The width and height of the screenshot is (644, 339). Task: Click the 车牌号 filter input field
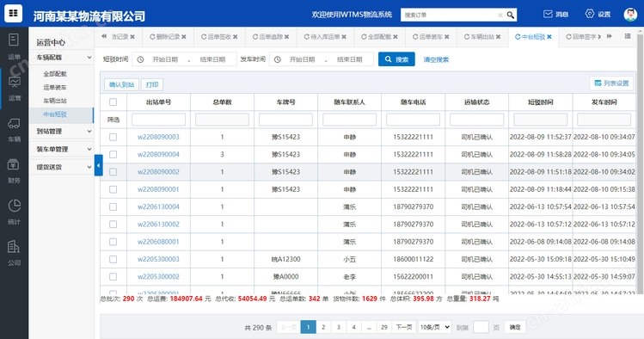tap(285, 120)
